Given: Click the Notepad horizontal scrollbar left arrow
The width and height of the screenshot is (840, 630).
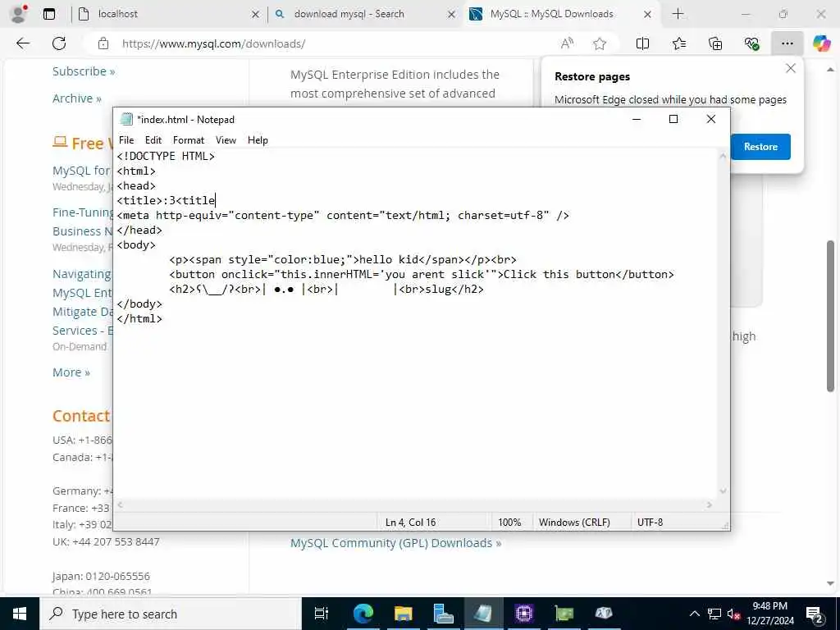Looking at the screenshot, I should (x=120, y=504).
